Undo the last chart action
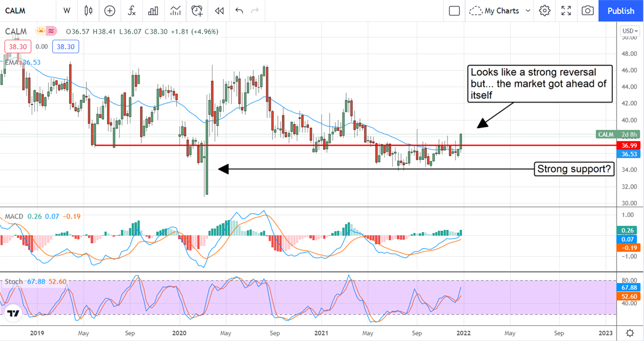Viewport: 644px width, 341px height. [239, 10]
